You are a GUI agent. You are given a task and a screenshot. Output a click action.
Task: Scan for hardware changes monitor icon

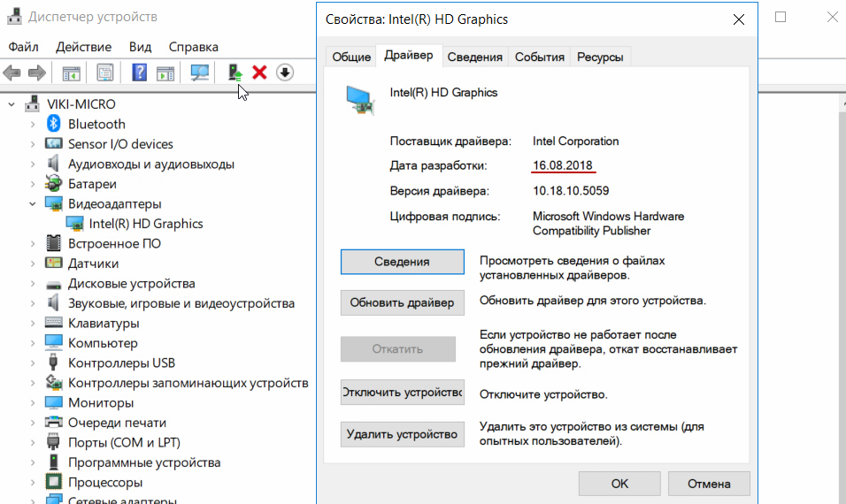pyautogui.click(x=200, y=73)
